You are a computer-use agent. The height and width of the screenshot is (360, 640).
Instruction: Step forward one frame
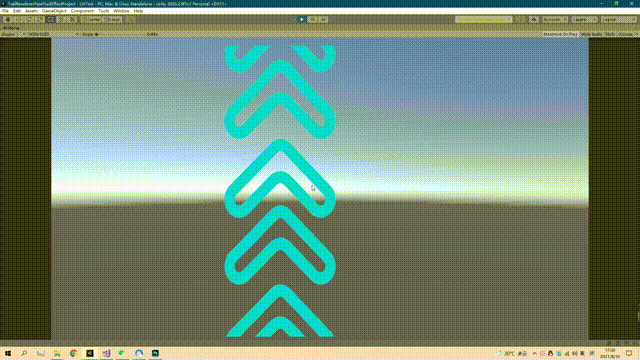[323, 19]
